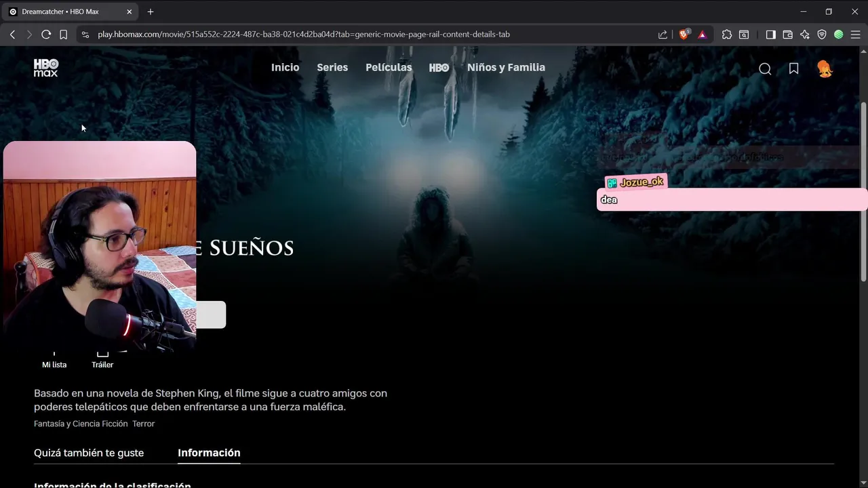Open the Series section
The height and width of the screenshot is (488, 868).
[x=332, y=68]
